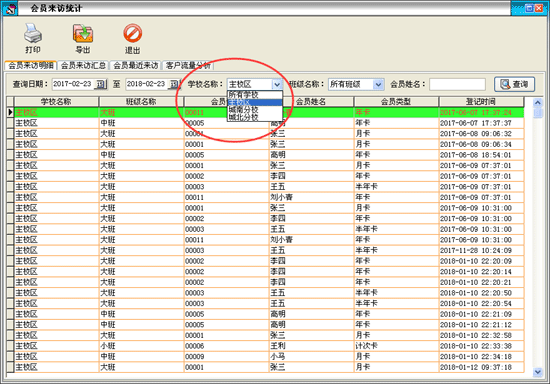Viewport: 550px width, 384px height.
Task: Click the 学校名称 column header
Action: pyautogui.click(x=56, y=102)
